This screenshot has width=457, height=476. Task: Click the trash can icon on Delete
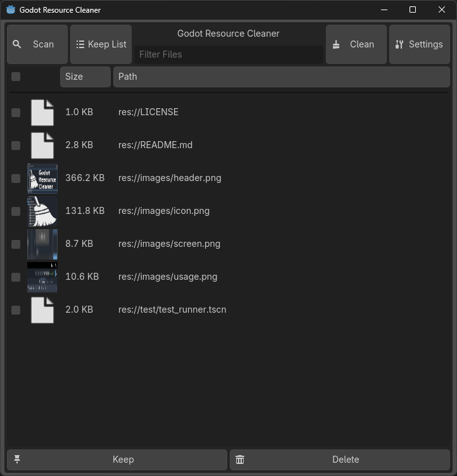tap(240, 460)
